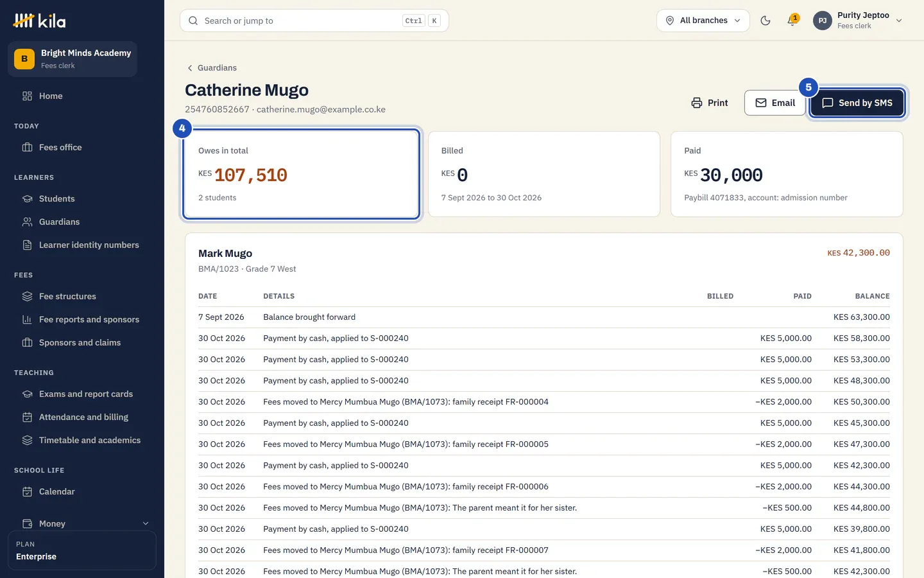The image size is (924, 578).
Task: Print the guardian statement
Action: pyautogui.click(x=710, y=103)
